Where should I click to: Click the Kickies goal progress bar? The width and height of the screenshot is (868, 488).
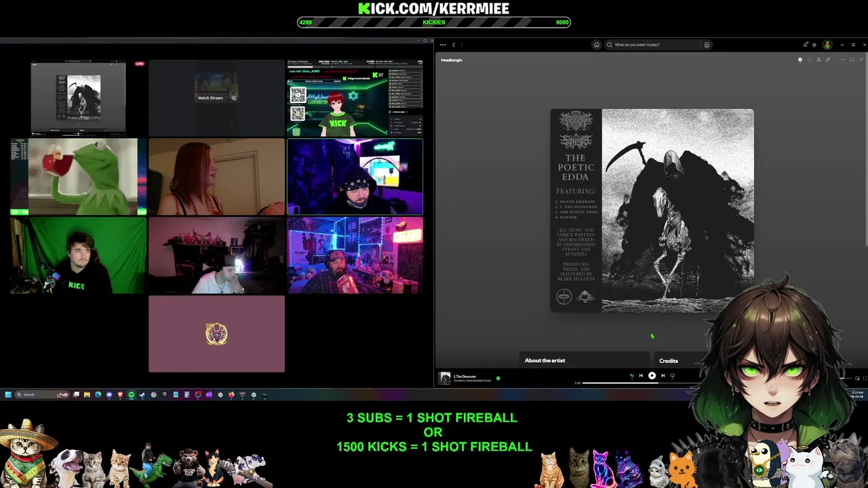click(434, 22)
